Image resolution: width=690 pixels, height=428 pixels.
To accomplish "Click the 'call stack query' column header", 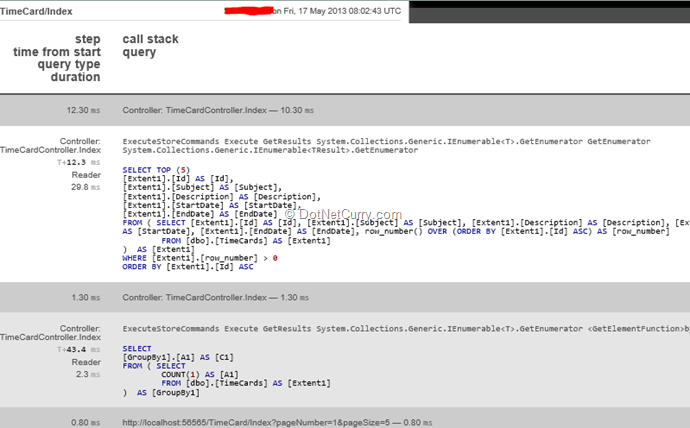I will [149, 46].
